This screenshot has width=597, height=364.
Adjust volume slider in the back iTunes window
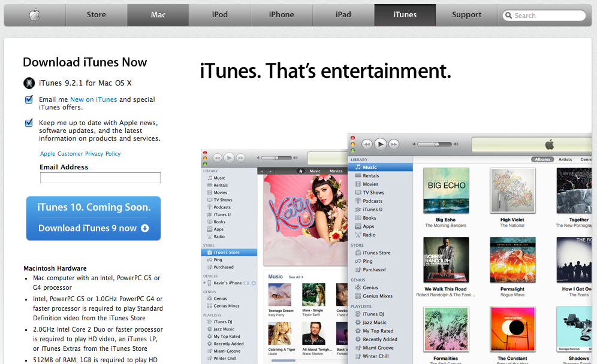pyautogui.click(x=276, y=158)
